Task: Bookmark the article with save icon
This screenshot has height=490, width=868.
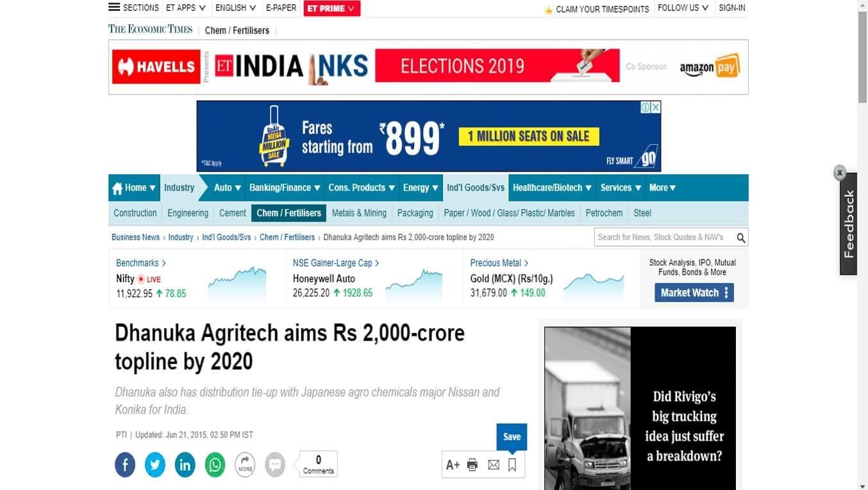Action: click(x=512, y=465)
